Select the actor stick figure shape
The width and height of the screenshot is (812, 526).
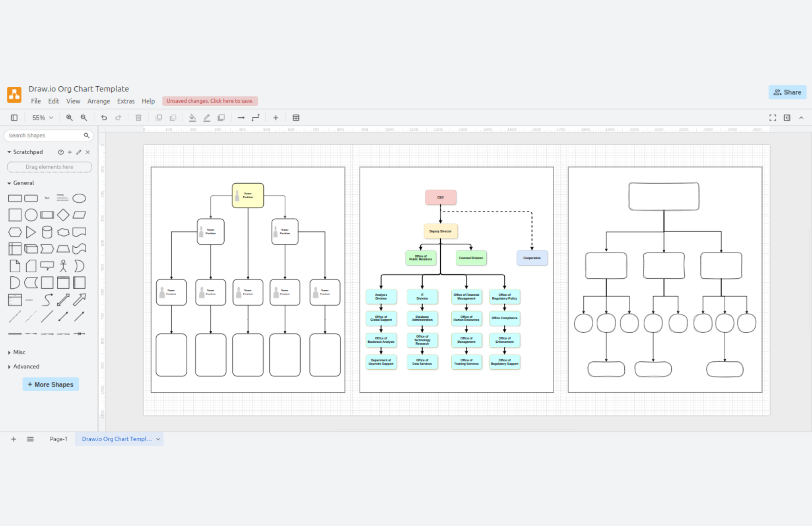[x=63, y=266]
